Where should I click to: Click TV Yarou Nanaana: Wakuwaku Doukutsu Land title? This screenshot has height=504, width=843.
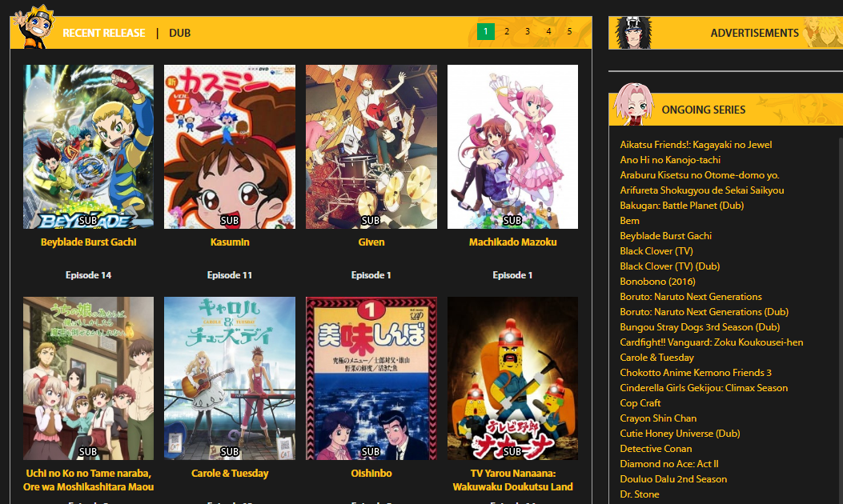512,480
